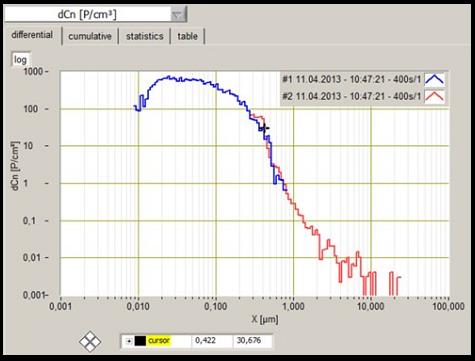Select the dCn [P/cm³] combo box field

pyautogui.click(x=95, y=15)
